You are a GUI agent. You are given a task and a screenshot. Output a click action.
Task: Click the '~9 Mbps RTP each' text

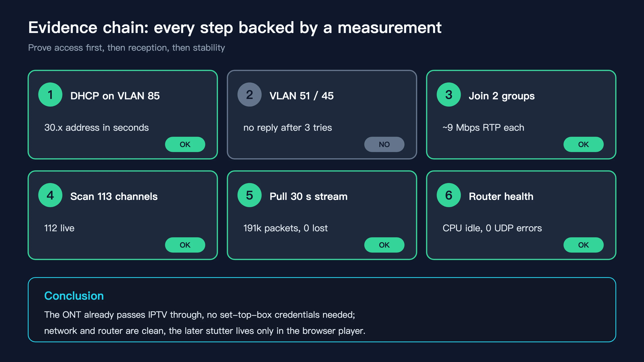483,128
